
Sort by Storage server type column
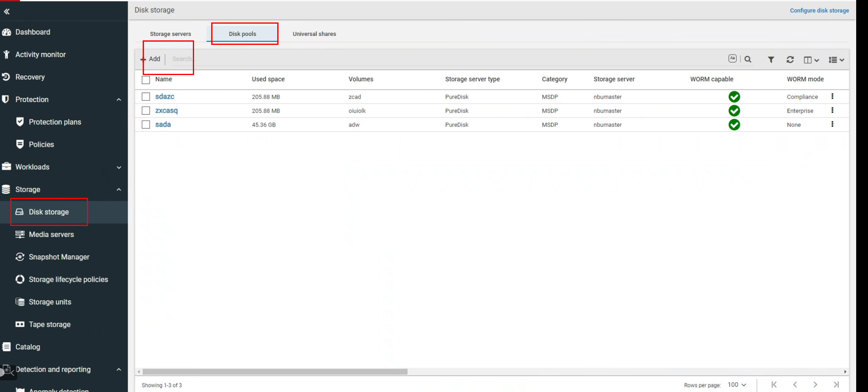coord(473,79)
